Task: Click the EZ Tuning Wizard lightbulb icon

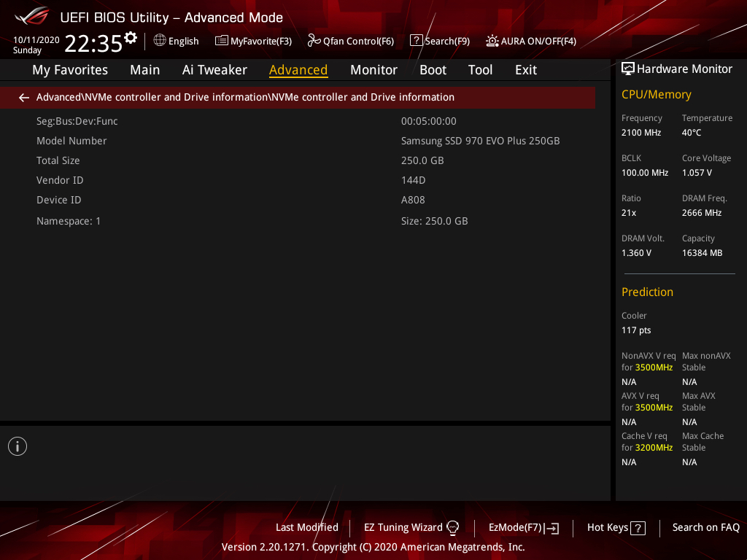Action: (452, 527)
